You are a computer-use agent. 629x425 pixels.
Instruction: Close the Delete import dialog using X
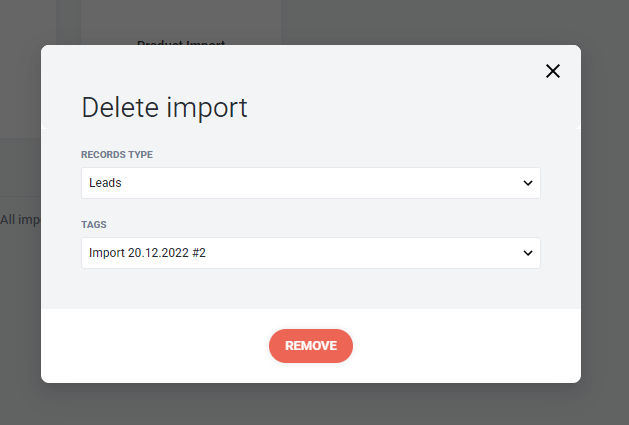click(x=552, y=71)
